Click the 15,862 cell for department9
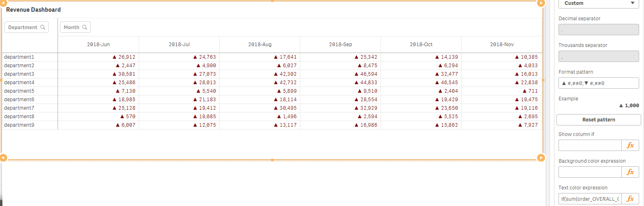644x206 pixels. [x=447, y=125]
